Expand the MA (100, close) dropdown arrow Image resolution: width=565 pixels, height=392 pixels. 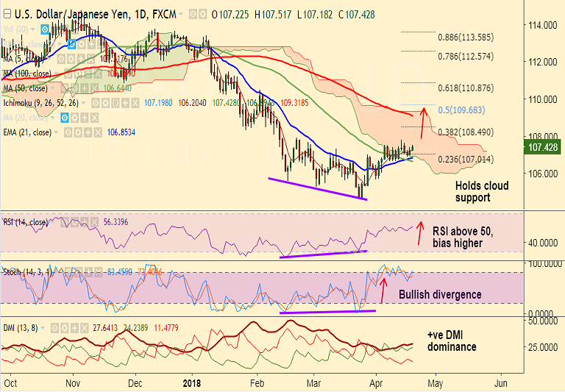pyautogui.click(x=57, y=74)
